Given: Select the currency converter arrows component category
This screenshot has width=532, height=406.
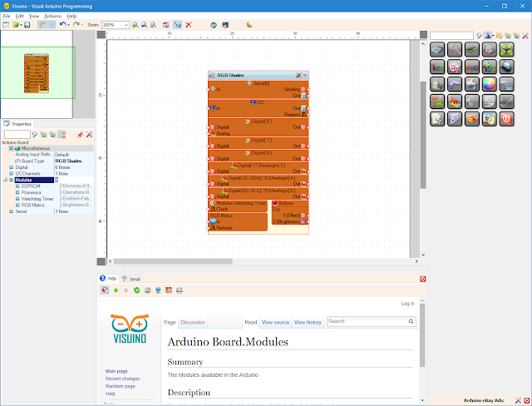Looking at the screenshot, I should [x=437, y=101].
